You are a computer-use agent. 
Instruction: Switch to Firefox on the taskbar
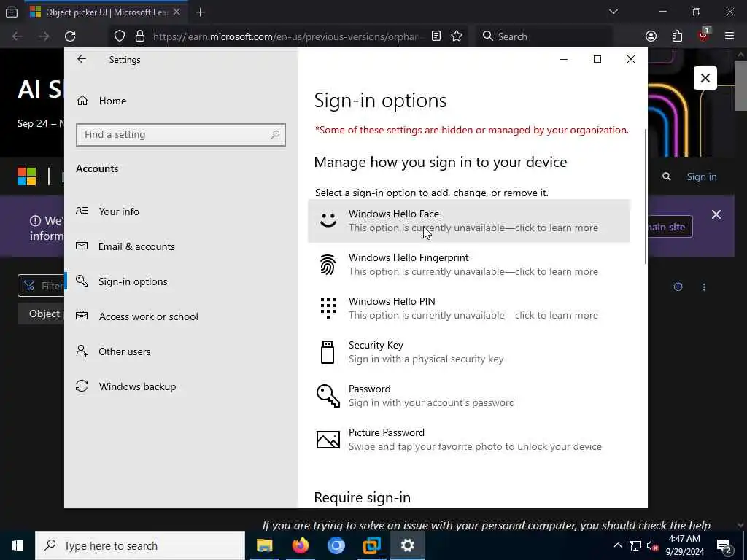300,545
